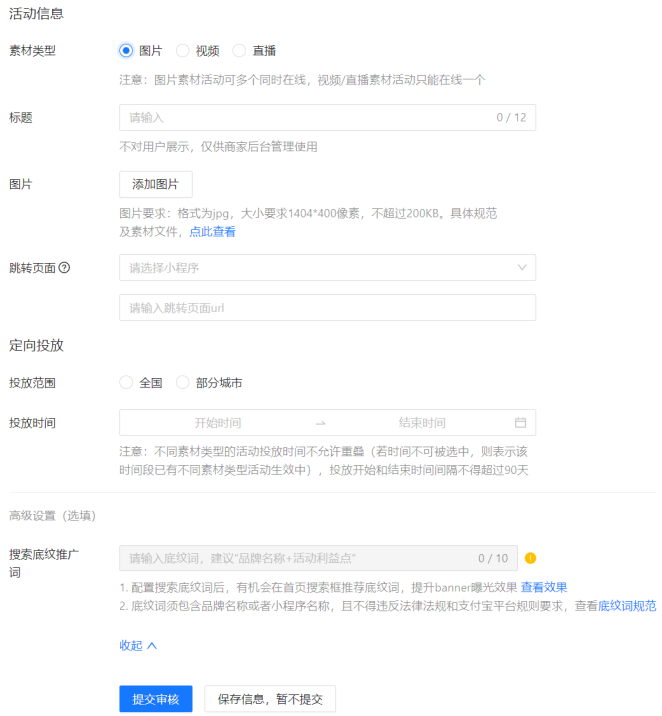
Task: Click the 0 / 12 character counter
Action: (x=511, y=117)
